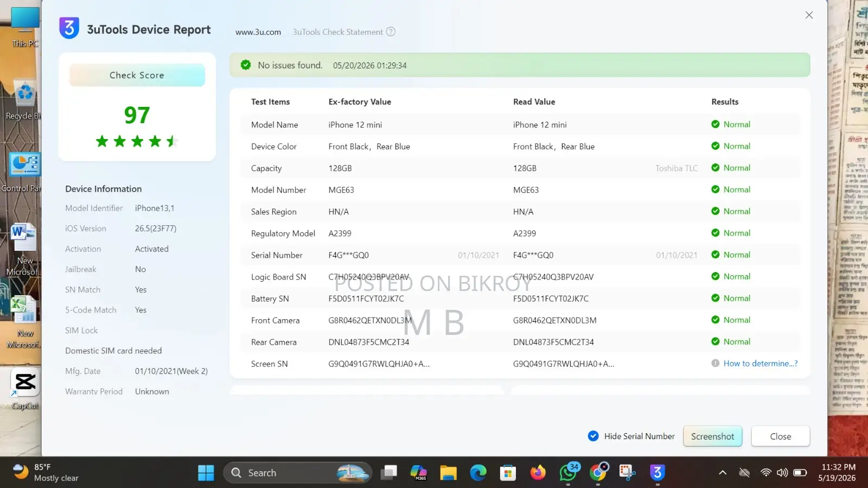Open the Windows Start menu
The width and height of the screenshot is (868, 488).
206,473
